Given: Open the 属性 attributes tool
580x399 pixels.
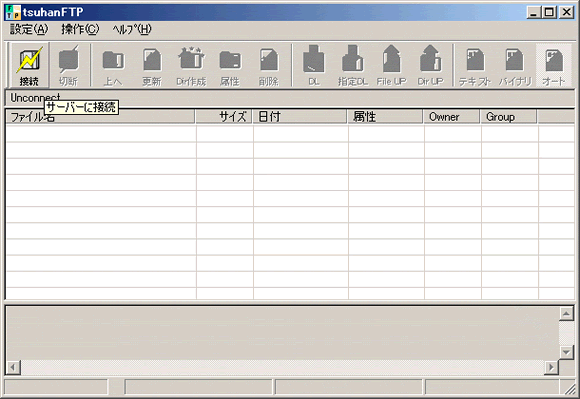Looking at the screenshot, I should 230,65.
